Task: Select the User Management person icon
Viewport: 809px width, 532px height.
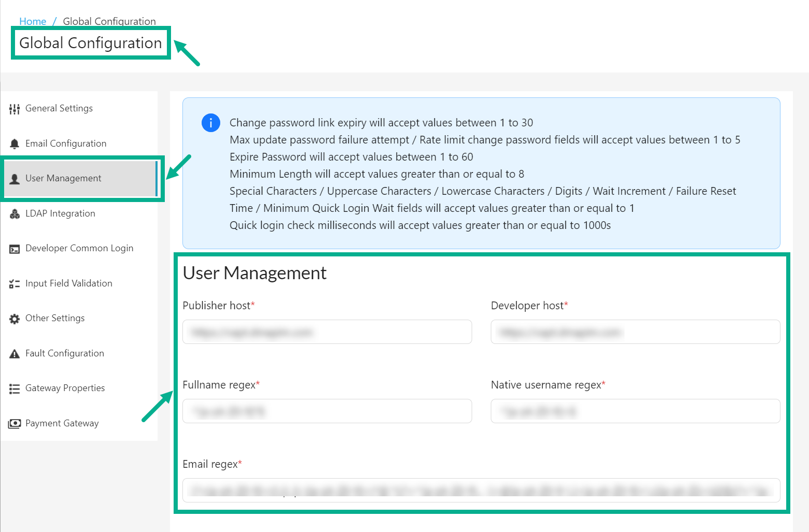Action: (x=14, y=178)
